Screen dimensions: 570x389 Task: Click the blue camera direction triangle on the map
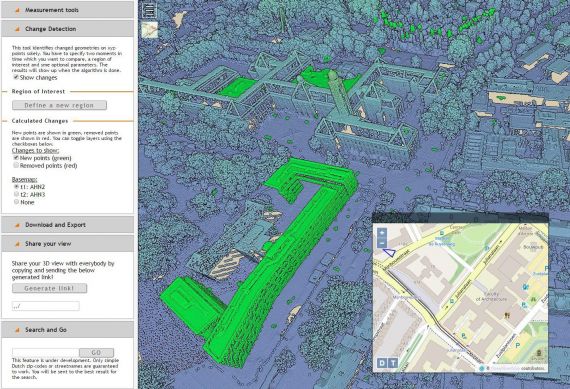[x=389, y=252]
